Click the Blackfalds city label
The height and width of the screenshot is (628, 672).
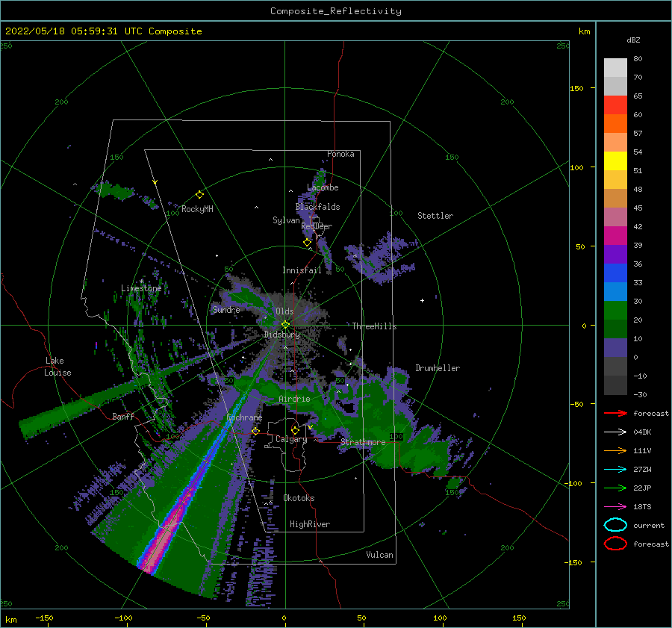317,207
